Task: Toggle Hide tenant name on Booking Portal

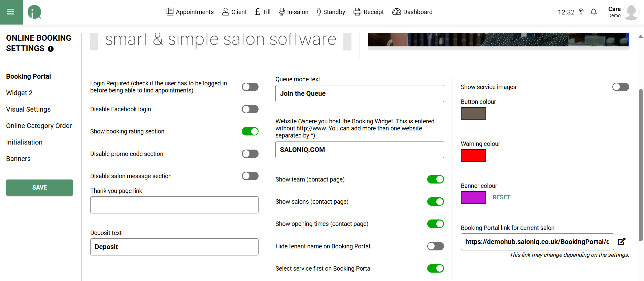Action: point(435,246)
